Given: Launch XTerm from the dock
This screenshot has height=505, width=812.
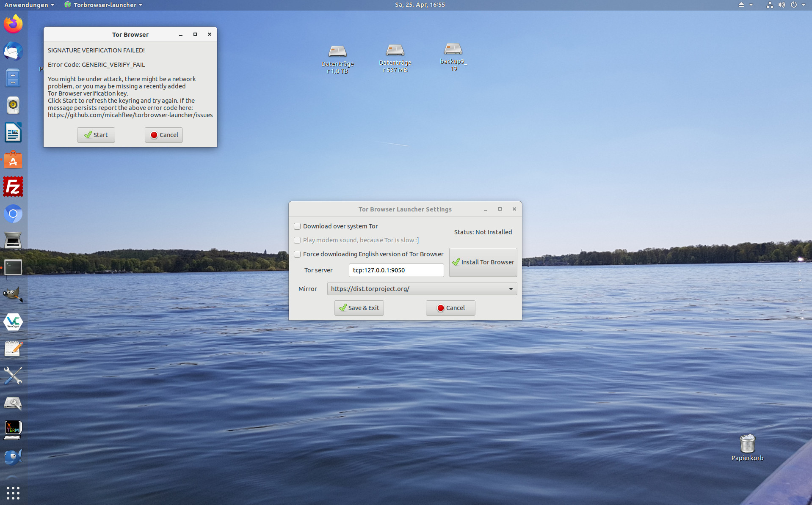Looking at the screenshot, I should pos(13,430).
